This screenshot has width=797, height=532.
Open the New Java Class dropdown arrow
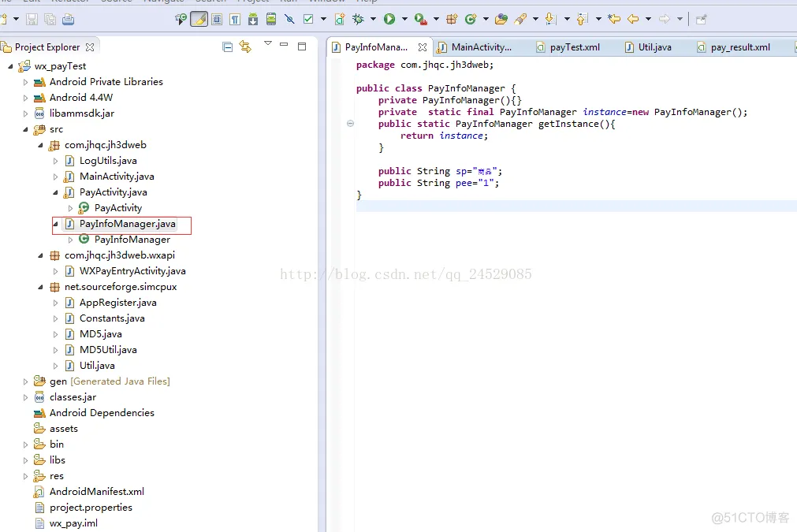486,19
